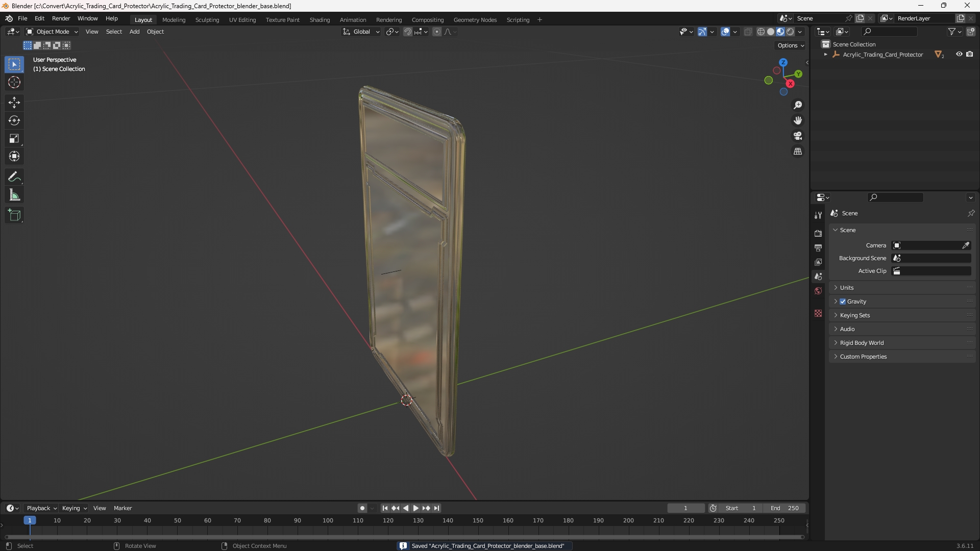Open the Render menu
The width and height of the screenshot is (980, 551).
(x=61, y=18)
